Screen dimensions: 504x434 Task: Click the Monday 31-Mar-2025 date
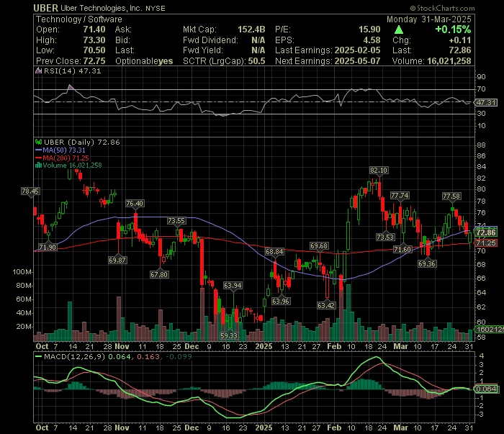coord(429,19)
